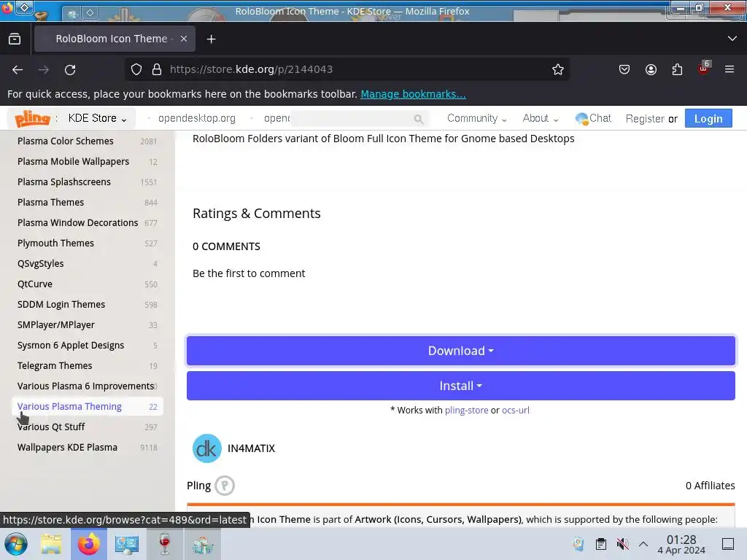Screen dimensions: 747x560
Task: Open the Start menu on taskbar
Action: click(16, 544)
